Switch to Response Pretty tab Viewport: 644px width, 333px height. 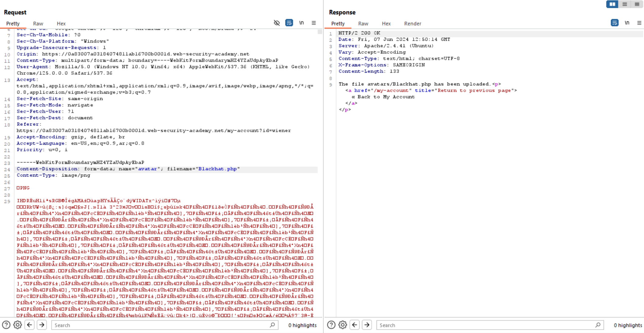[x=338, y=23]
